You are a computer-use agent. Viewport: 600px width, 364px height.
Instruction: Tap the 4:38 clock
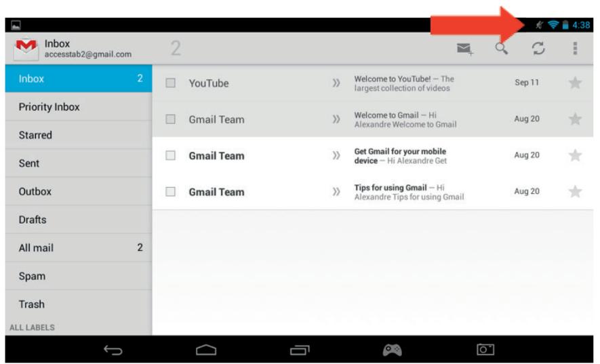581,25
